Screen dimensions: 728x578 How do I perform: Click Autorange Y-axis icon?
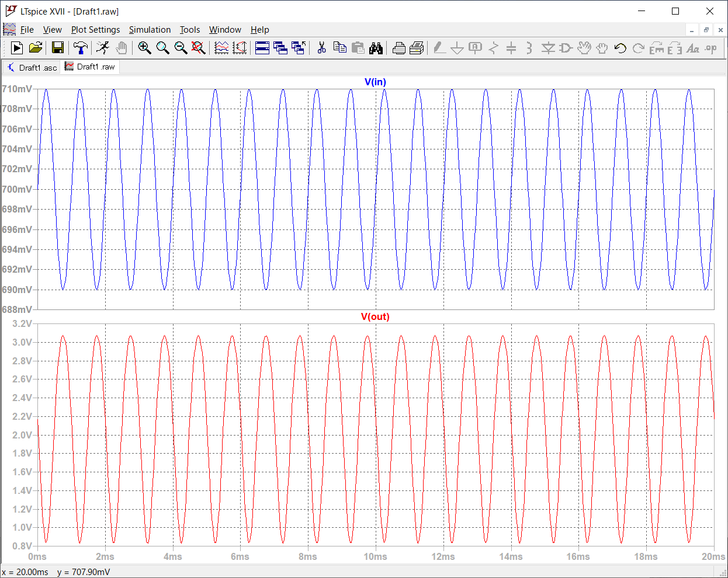click(240, 48)
